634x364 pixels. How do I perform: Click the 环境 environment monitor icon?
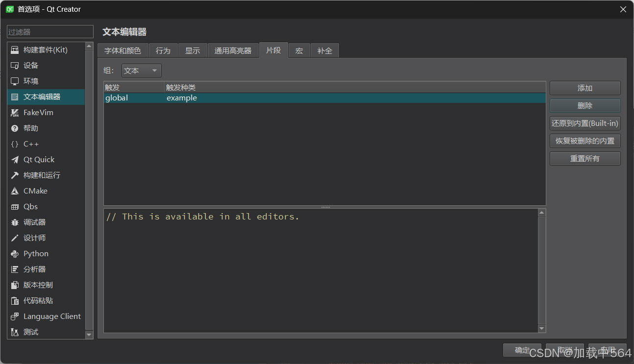click(15, 81)
